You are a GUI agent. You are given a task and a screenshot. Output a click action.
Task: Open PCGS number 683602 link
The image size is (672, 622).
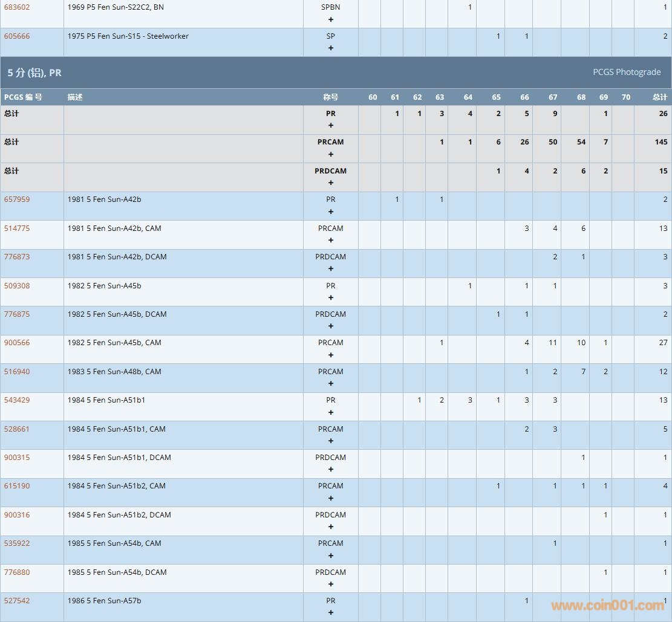(x=17, y=7)
